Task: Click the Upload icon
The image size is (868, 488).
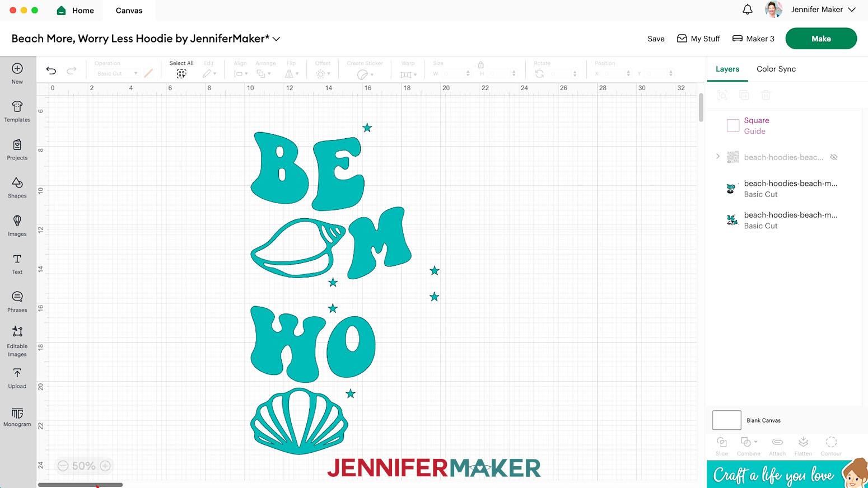Action: (17, 378)
